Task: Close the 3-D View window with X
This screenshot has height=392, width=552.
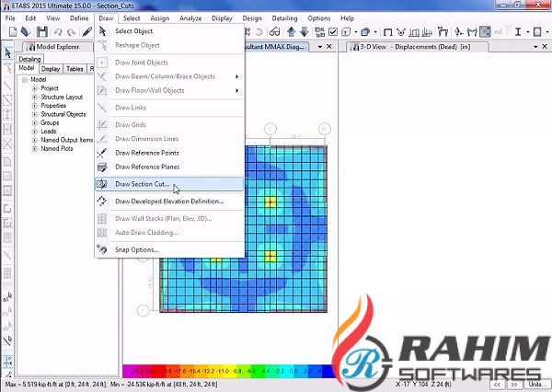Action: (545, 47)
